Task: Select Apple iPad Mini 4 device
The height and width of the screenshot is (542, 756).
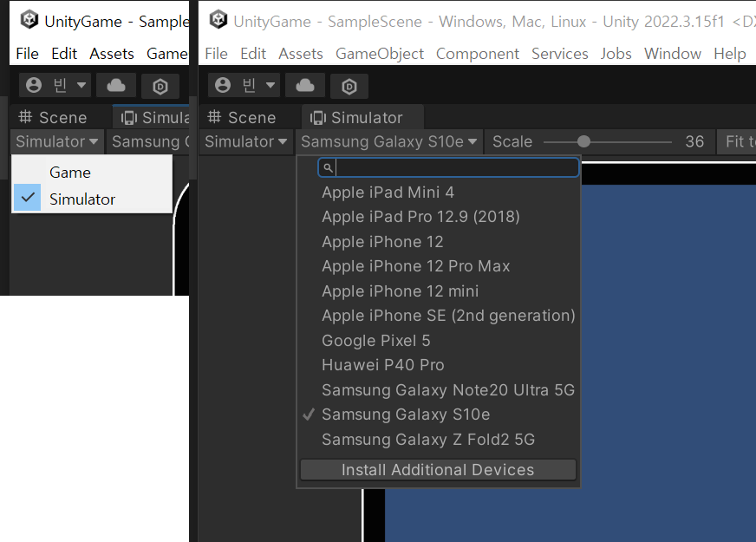Action: [x=439, y=193]
